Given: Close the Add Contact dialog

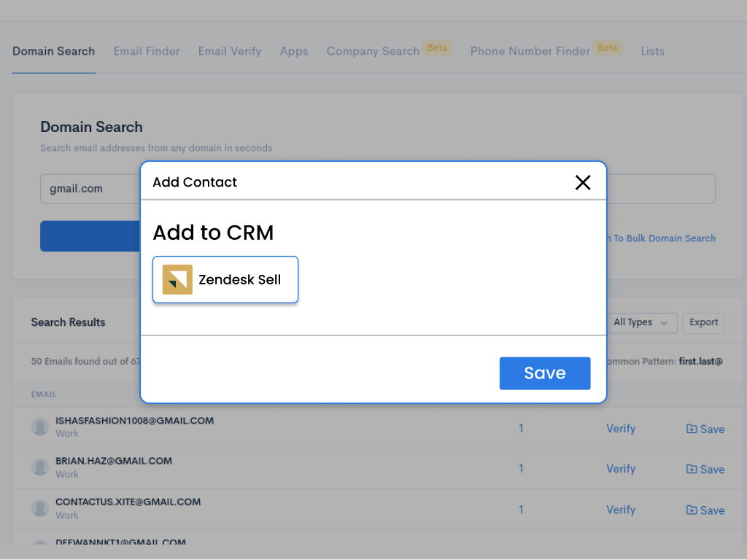Looking at the screenshot, I should point(583,182).
